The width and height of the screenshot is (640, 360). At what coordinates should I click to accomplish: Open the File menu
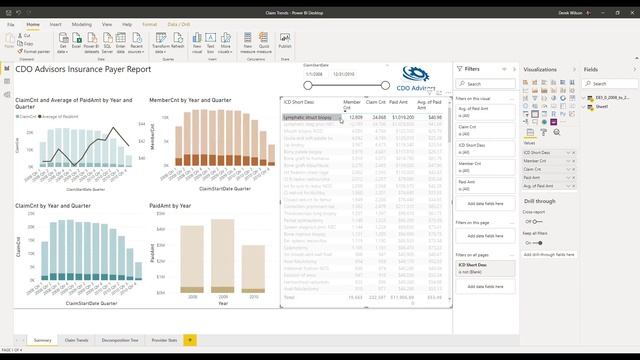11,24
